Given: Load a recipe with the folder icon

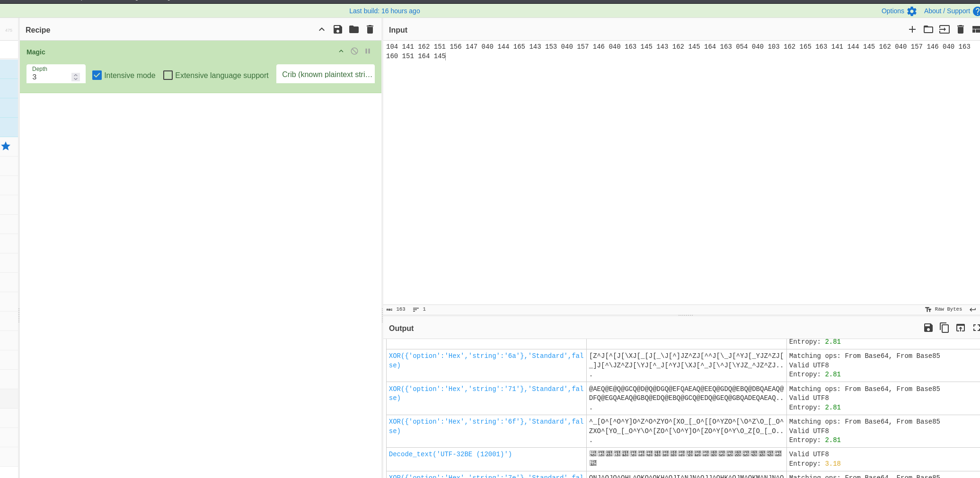Looking at the screenshot, I should point(354,29).
